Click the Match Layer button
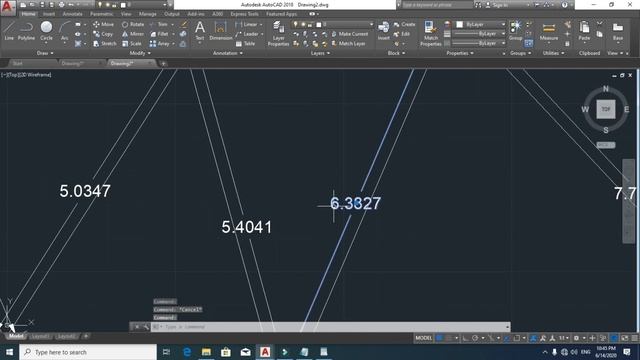 click(348, 43)
